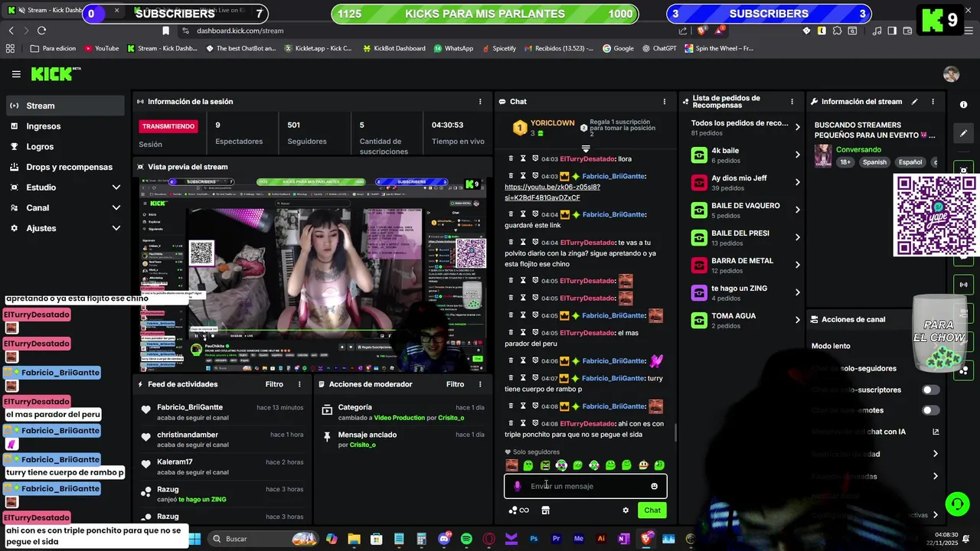Expand BAILE DE VAQUERO requests

[797, 210]
